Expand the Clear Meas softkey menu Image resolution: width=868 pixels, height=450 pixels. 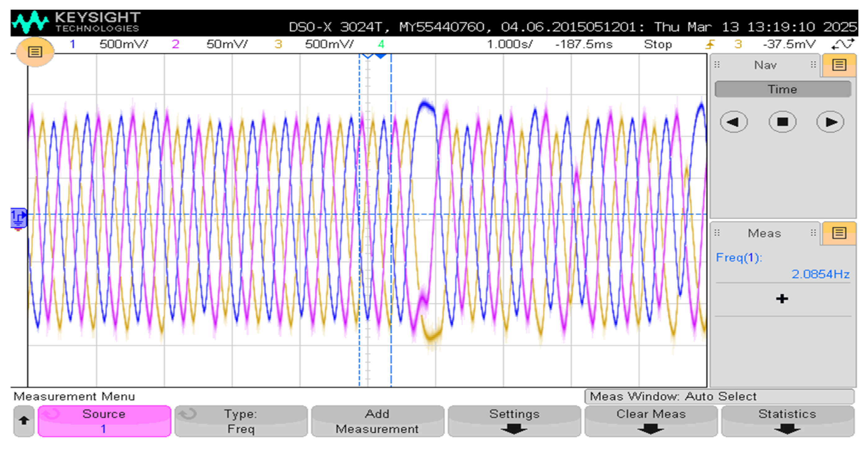click(x=650, y=421)
